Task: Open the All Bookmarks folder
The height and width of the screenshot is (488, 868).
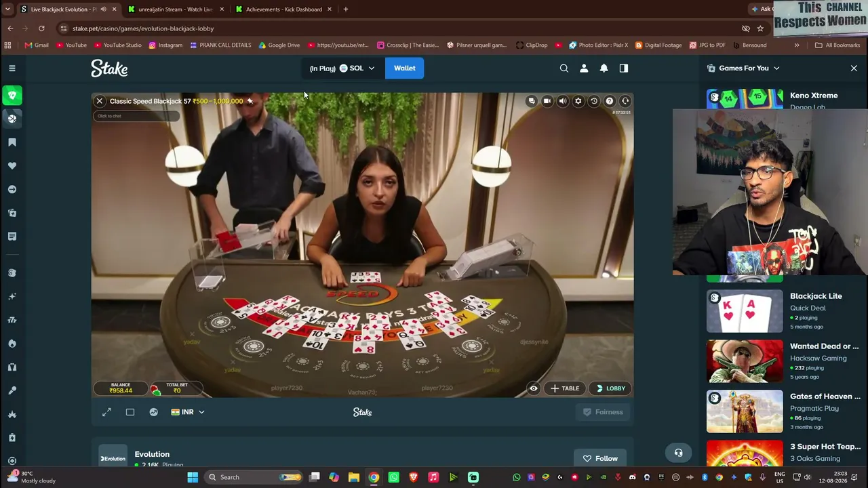Action: pyautogui.click(x=837, y=45)
